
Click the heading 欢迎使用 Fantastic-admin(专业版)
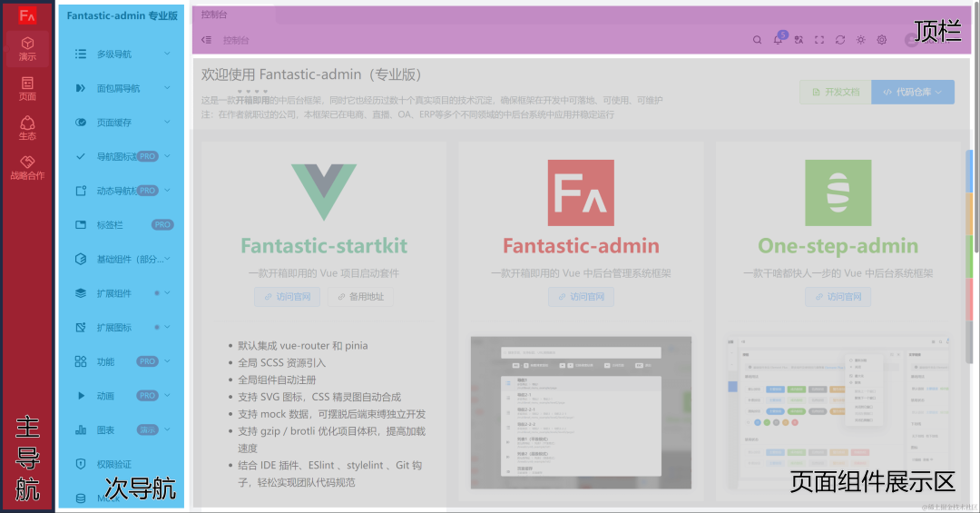coord(311,74)
